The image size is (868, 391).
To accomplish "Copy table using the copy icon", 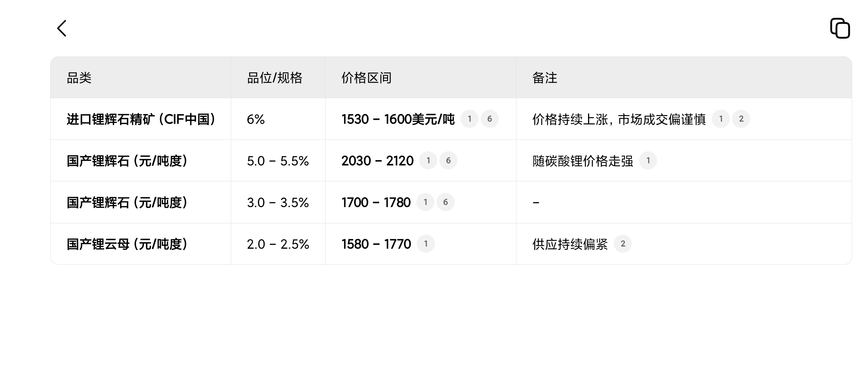I will tap(840, 28).
